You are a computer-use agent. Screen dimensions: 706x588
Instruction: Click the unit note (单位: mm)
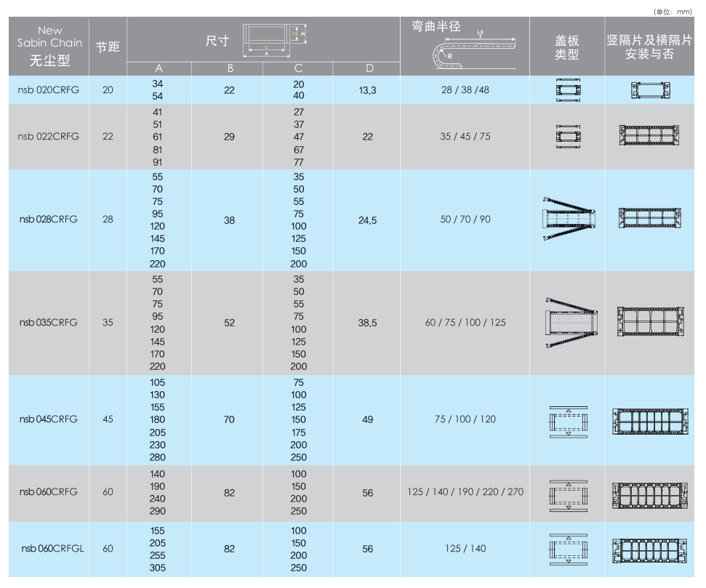tap(673, 12)
